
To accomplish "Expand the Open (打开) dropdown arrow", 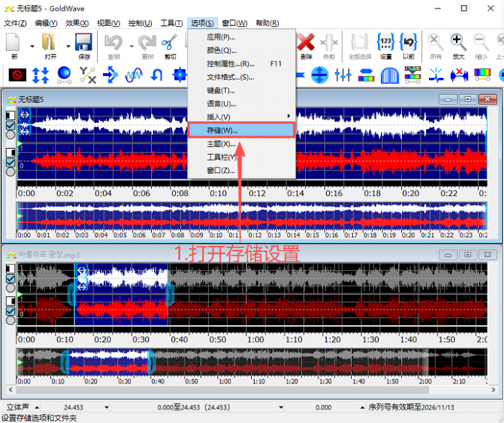I will click(67, 46).
